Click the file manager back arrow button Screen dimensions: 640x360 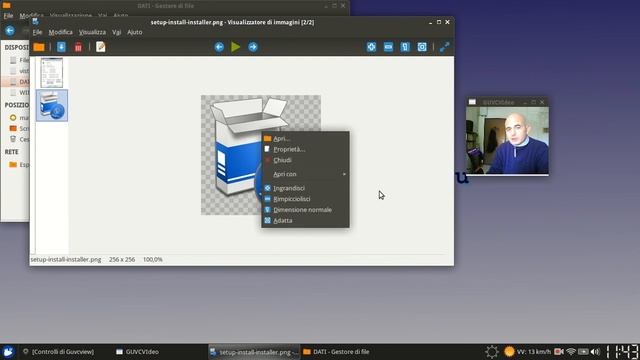coord(10,31)
